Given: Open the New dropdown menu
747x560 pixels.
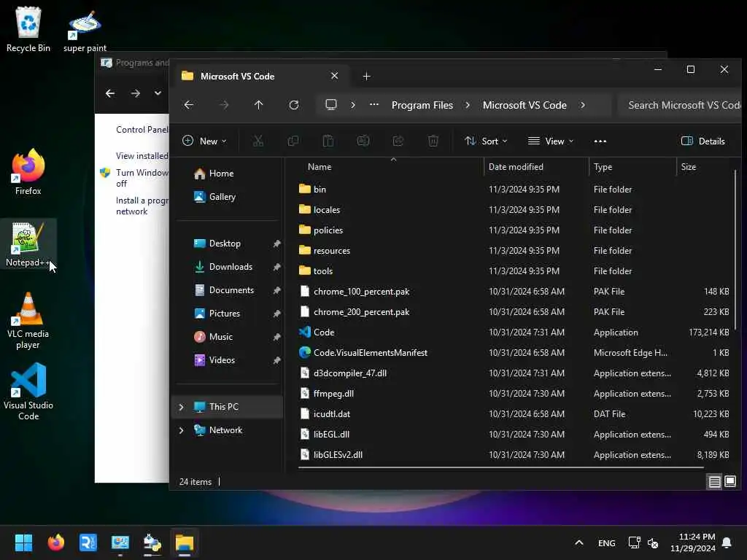Looking at the screenshot, I should [x=204, y=141].
